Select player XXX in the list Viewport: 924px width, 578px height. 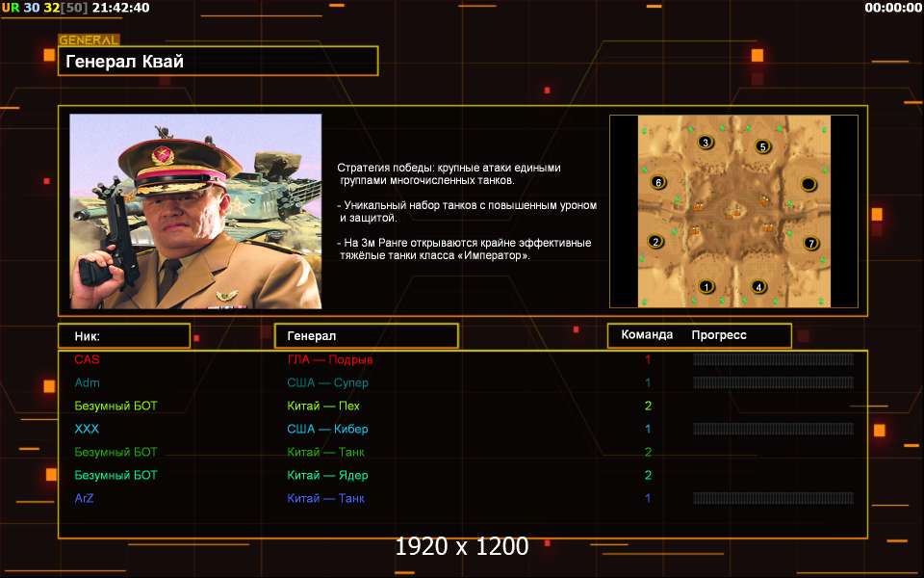(x=87, y=429)
